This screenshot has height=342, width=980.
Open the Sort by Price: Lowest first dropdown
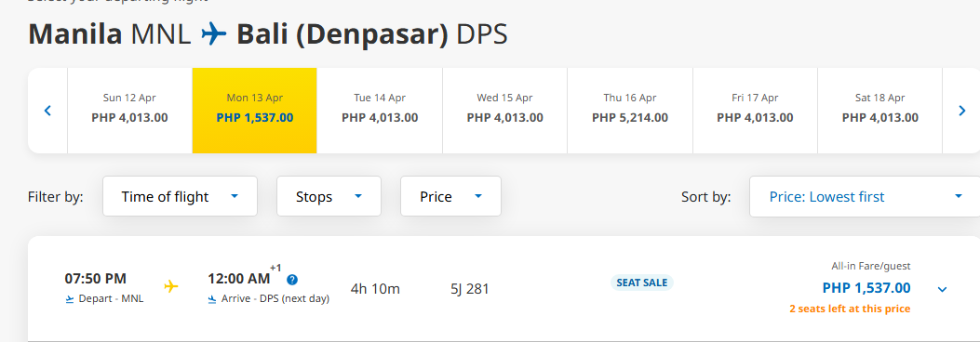click(x=865, y=197)
